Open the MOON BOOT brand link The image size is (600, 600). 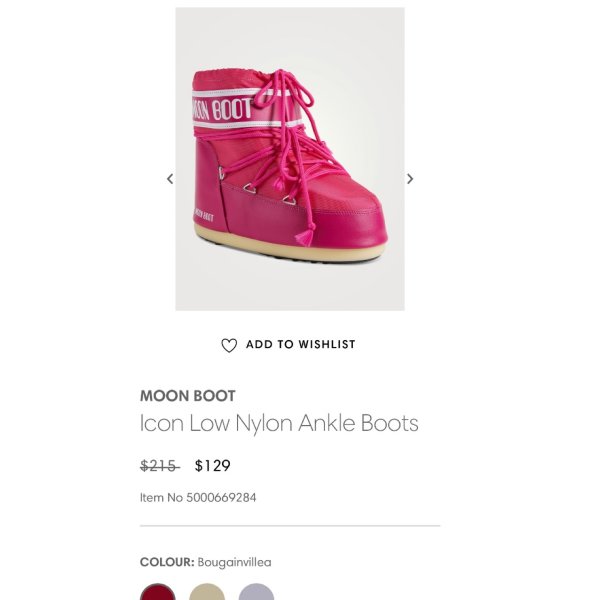(x=188, y=396)
